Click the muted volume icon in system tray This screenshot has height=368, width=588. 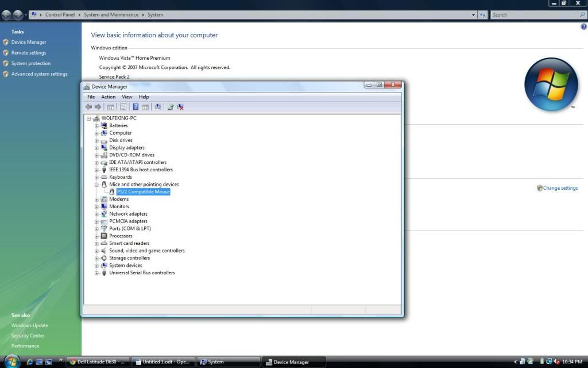click(x=557, y=362)
